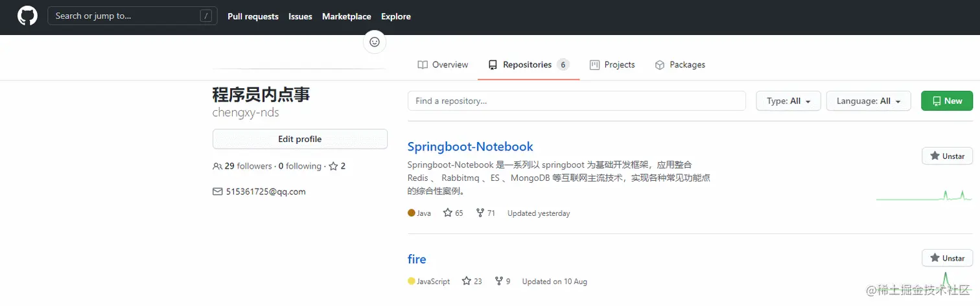Viewport: 980px width, 306px height.
Task: Click the Edit profile button
Action: (x=300, y=139)
